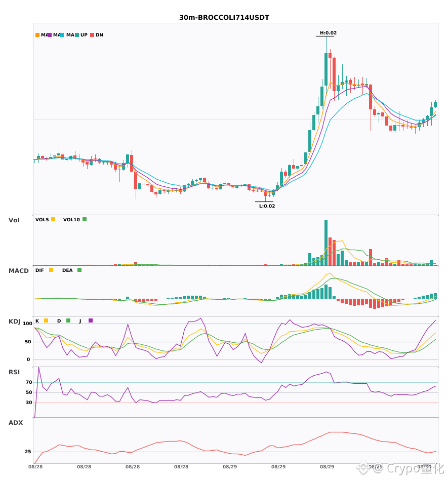This screenshot has width=448, height=481.
Task: Click the VOL5 legend text
Action: tap(42, 220)
